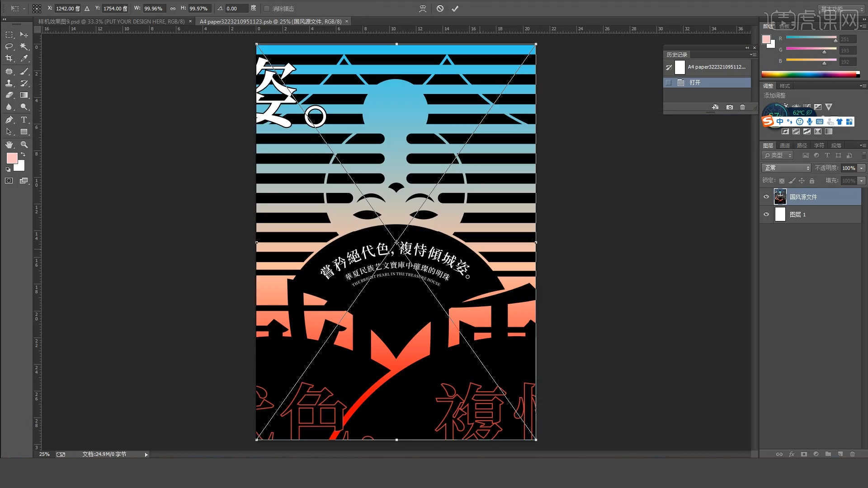Click the W width percentage field
This screenshot has width=868, height=488.
pyautogui.click(x=154, y=9)
